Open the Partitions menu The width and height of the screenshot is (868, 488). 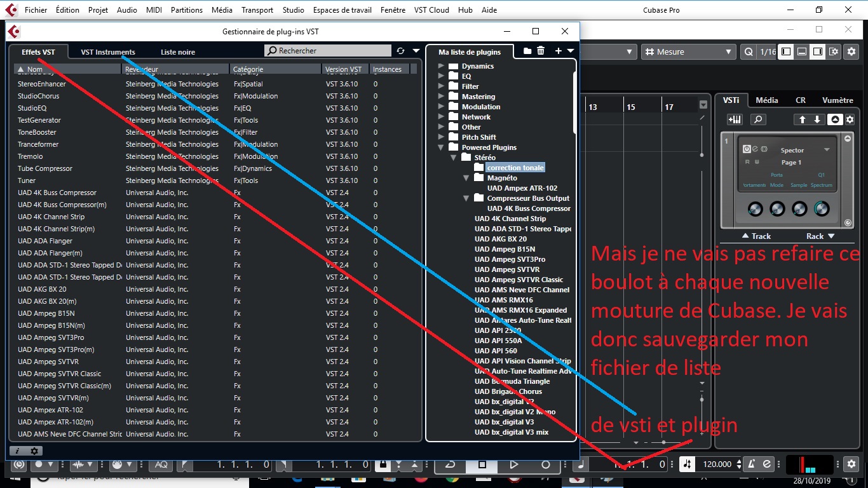tap(186, 10)
